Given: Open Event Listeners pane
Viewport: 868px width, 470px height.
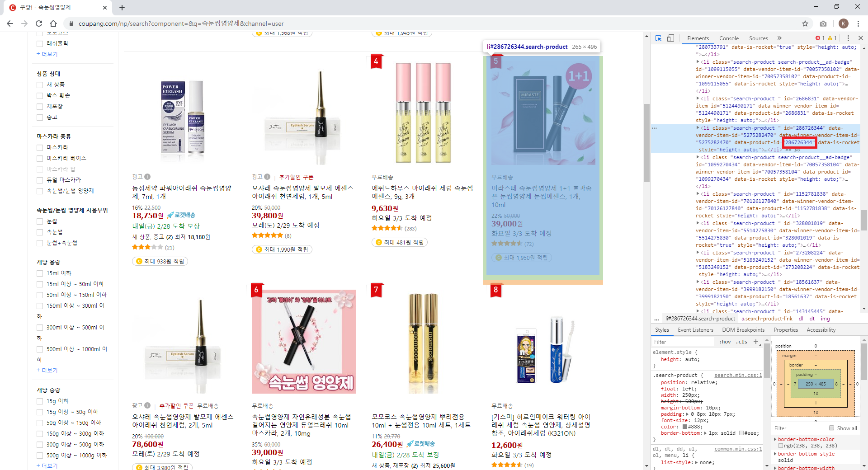Looking at the screenshot, I should click(695, 330).
